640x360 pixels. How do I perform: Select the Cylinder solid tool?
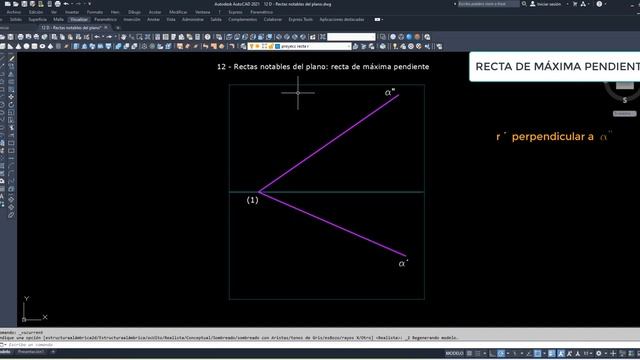click(34, 46)
